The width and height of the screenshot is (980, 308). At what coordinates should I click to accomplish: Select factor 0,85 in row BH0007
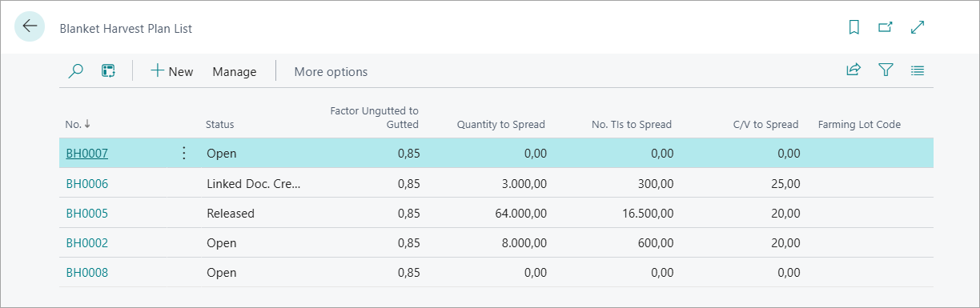tap(408, 153)
